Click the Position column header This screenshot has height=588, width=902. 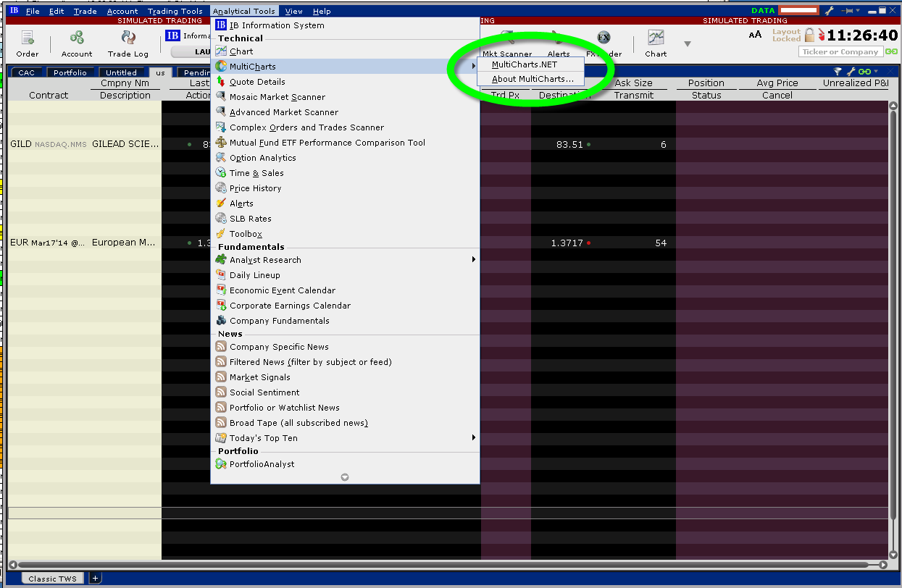(706, 83)
